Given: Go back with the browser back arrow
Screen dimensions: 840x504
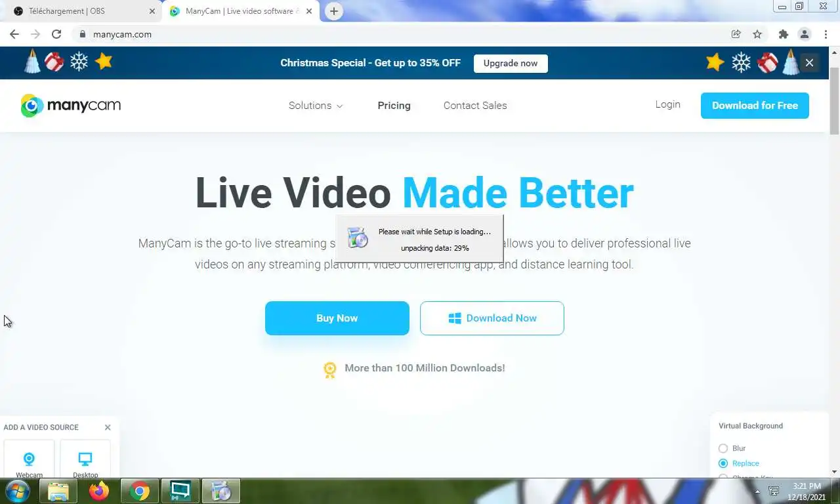Looking at the screenshot, I should click(x=14, y=34).
